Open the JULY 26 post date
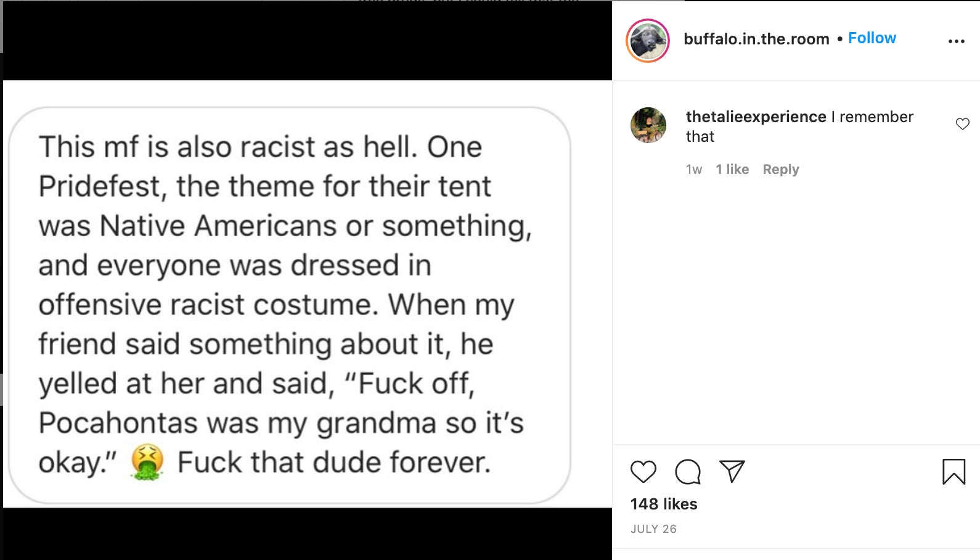This screenshot has height=560, width=980. tap(653, 529)
